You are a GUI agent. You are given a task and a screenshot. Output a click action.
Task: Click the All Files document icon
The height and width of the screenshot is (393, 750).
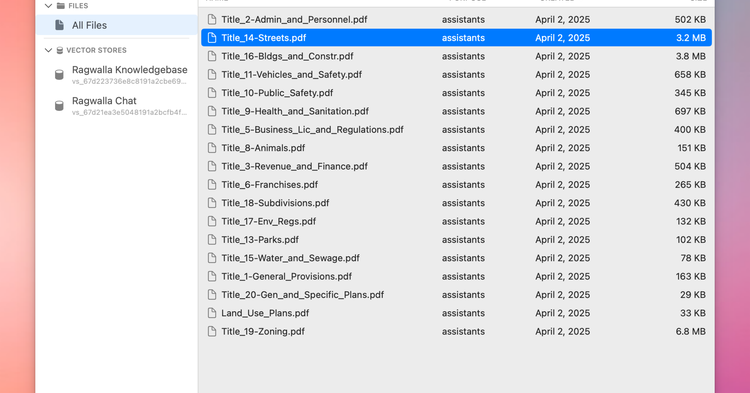(59, 25)
